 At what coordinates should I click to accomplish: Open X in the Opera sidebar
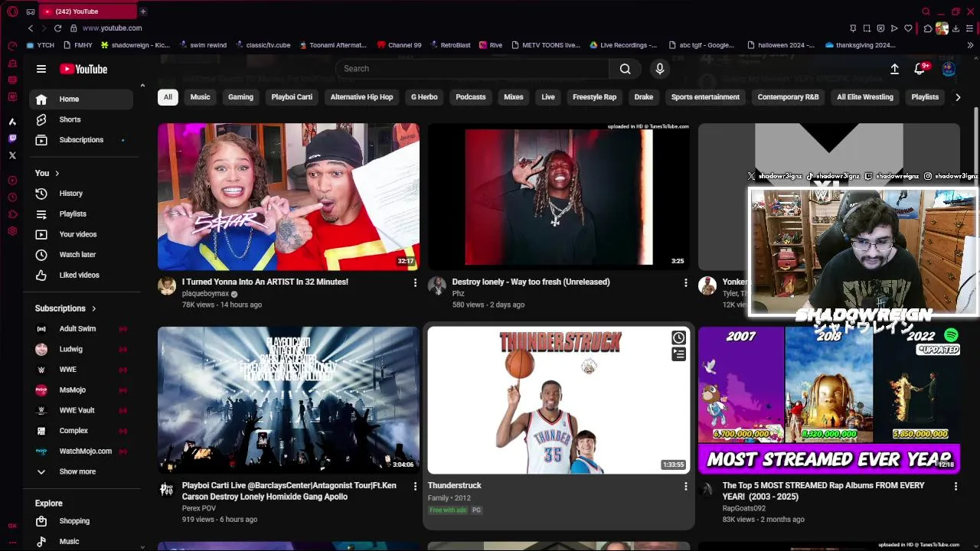click(x=12, y=155)
